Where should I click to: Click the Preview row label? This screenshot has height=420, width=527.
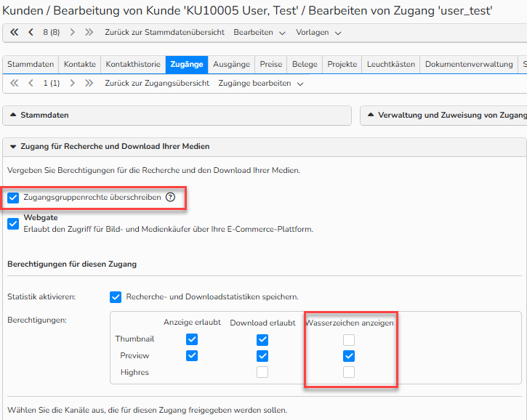pyautogui.click(x=134, y=355)
